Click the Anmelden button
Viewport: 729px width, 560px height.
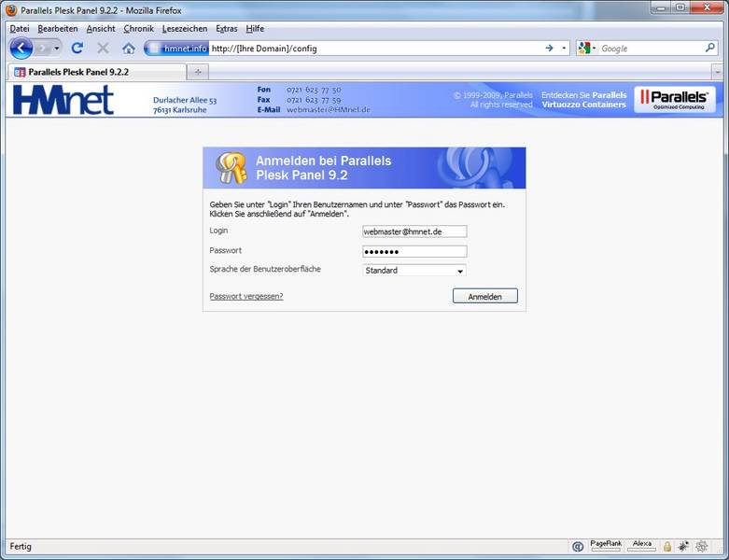click(485, 297)
